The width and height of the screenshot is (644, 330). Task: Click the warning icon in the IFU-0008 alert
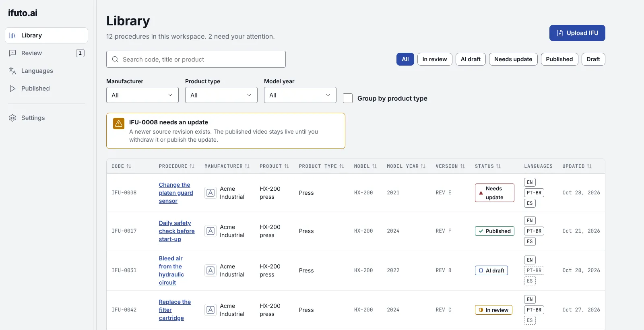pyautogui.click(x=119, y=124)
